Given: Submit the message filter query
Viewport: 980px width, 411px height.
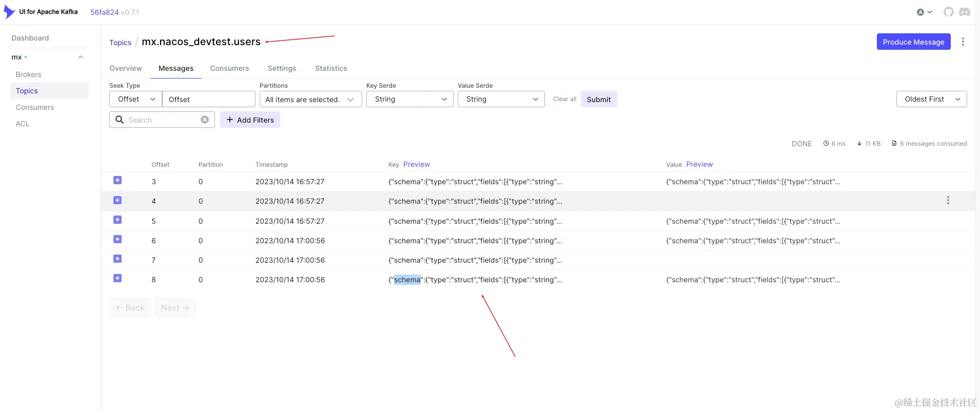Looking at the screenshot, I should (599, 99).
